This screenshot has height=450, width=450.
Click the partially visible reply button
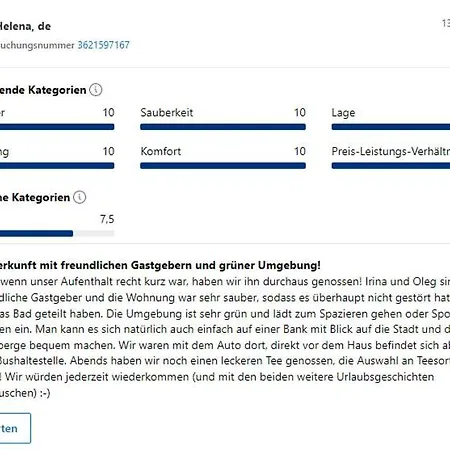point(15,428)
